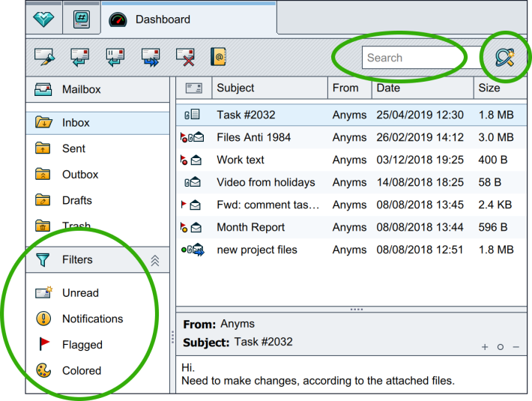Click the delete message icon
The height and width of the screenshot is (401, 532).
click(186, 57)
